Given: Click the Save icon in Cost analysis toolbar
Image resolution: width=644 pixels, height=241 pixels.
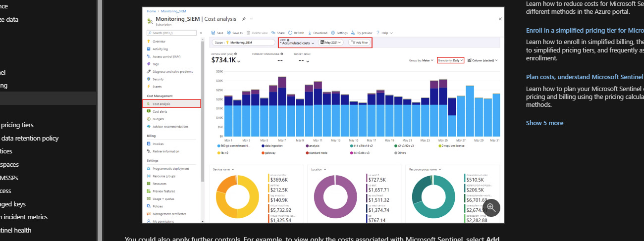Looking at the screenshot, I should 213,33.
